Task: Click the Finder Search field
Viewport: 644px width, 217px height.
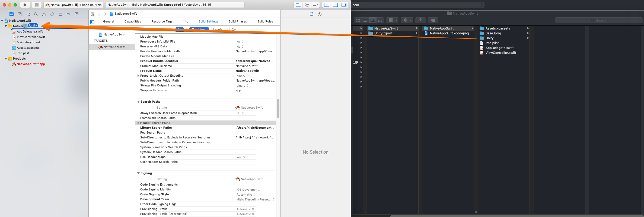Action: 599,20
